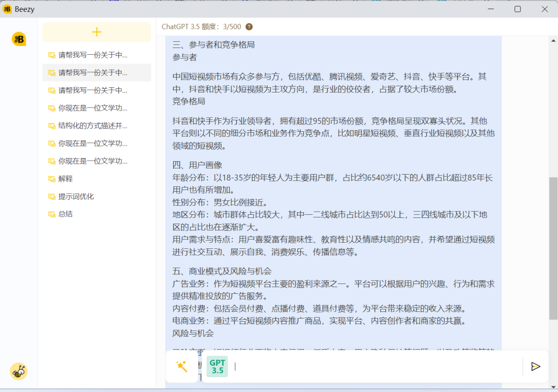Open chat 结构化的方式描述并...
This screenshot has height=392, width=558.
pos(97,126)
